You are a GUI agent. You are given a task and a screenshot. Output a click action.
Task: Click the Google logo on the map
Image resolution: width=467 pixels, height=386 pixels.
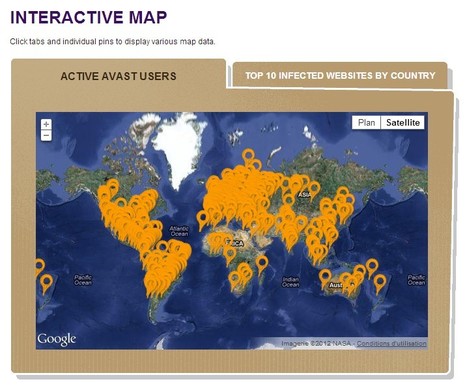coord(57,339)
